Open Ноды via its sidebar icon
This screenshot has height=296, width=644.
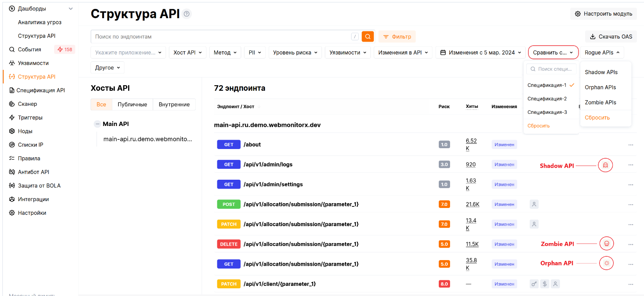[12, 131]
